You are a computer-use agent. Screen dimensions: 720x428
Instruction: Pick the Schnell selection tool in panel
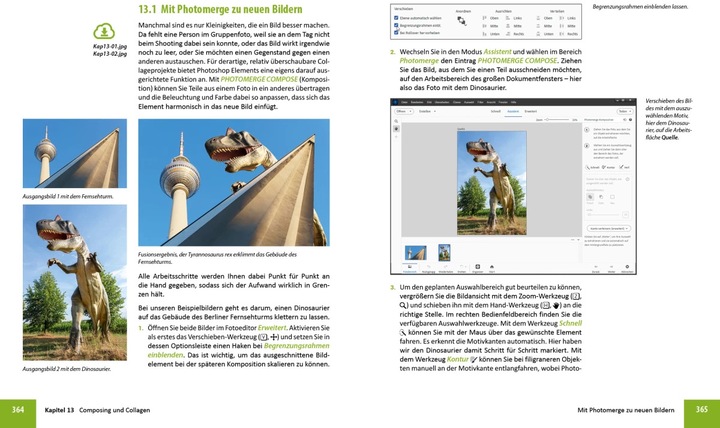click(x=592, y=167)
